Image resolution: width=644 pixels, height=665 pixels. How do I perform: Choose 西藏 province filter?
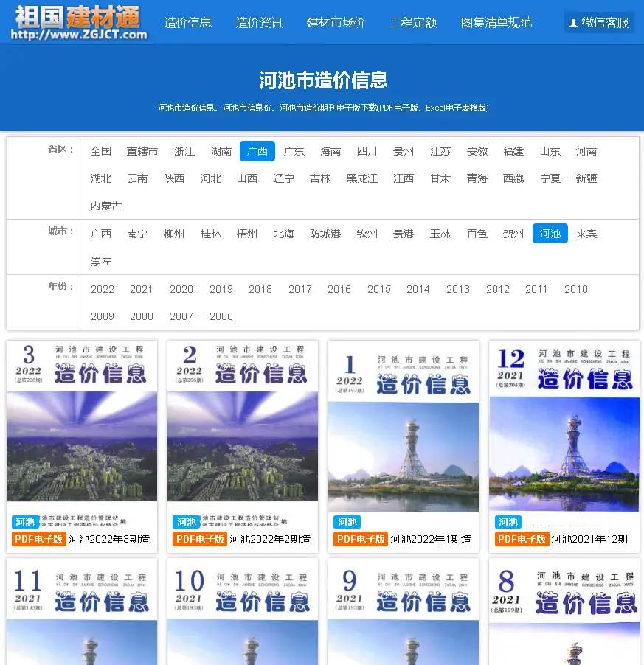(513, 178)
